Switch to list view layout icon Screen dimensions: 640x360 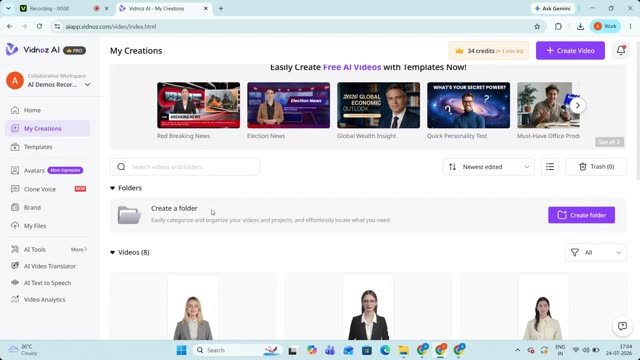[x=550, y=167]
